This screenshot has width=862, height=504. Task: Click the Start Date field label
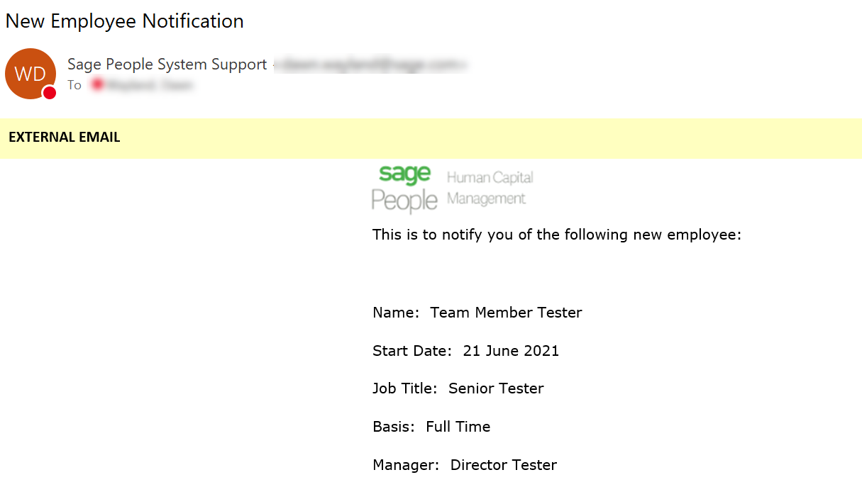click(411, 351)
